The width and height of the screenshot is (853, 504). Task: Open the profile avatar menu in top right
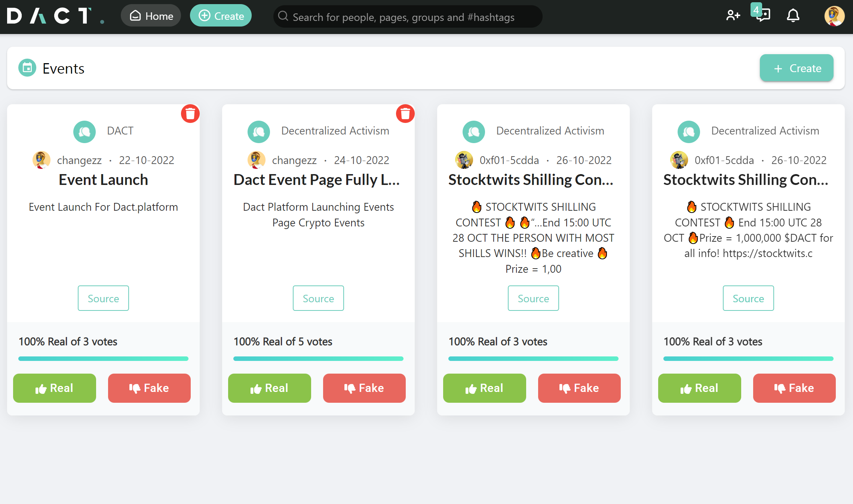834,16
